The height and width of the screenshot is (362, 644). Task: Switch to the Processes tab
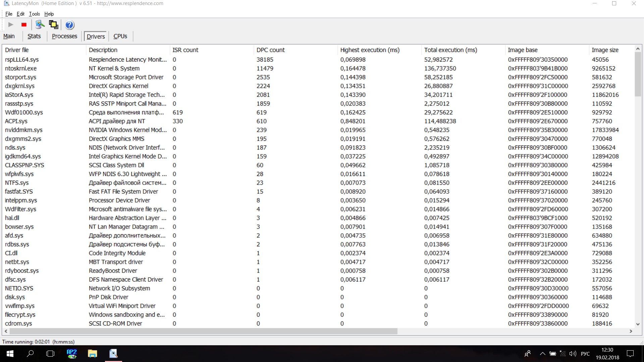[64, 36]
